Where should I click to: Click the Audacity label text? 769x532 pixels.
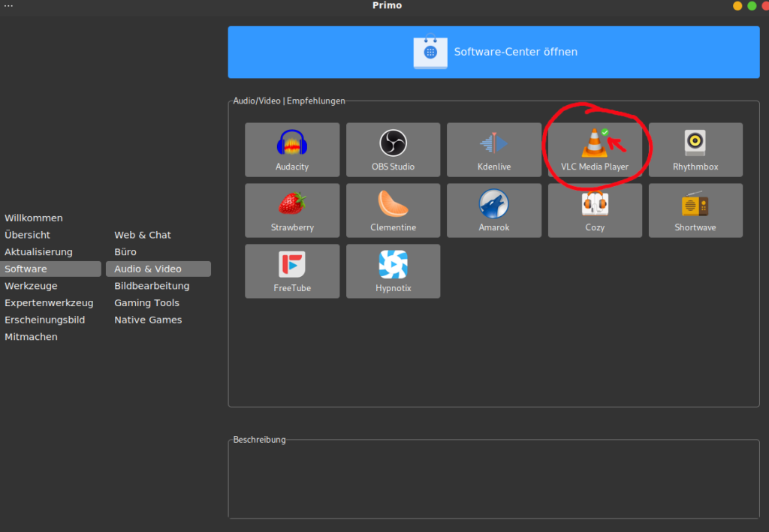(292, 167)
